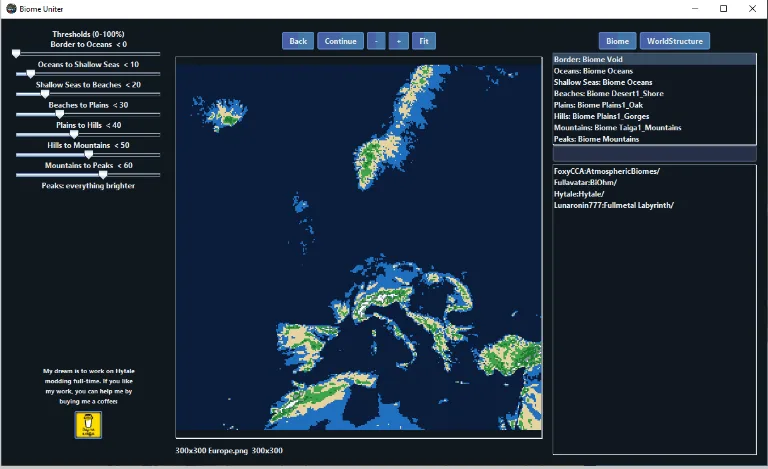768x469 pixels.
Task: Click the Shallow Seas to Beaches slider handle
Action: point(45,94)
